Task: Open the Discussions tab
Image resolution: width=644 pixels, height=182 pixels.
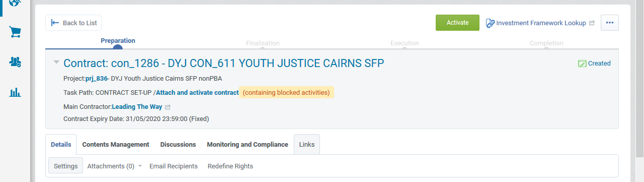Action: (x=178, y=144)
